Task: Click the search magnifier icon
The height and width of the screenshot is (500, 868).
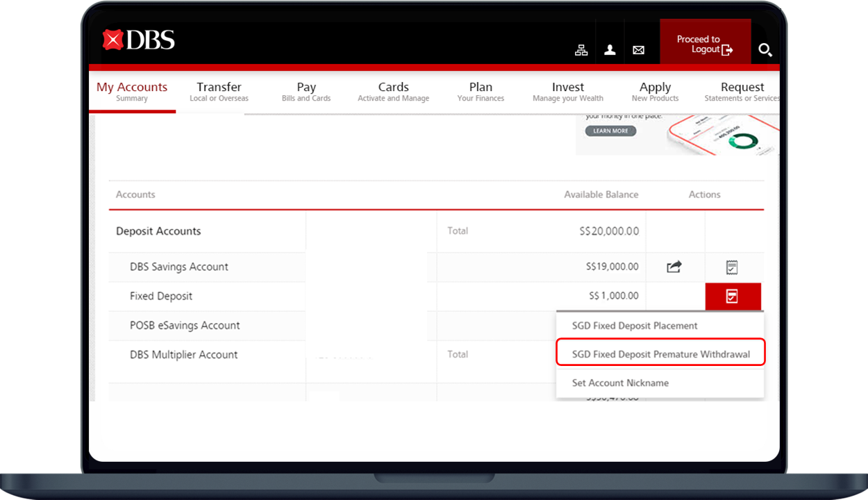Action: [765, 50]
